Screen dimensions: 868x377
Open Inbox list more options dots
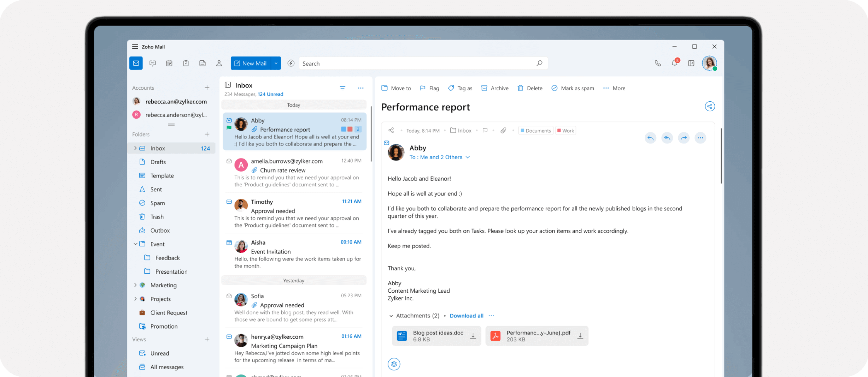pos(360,88)
